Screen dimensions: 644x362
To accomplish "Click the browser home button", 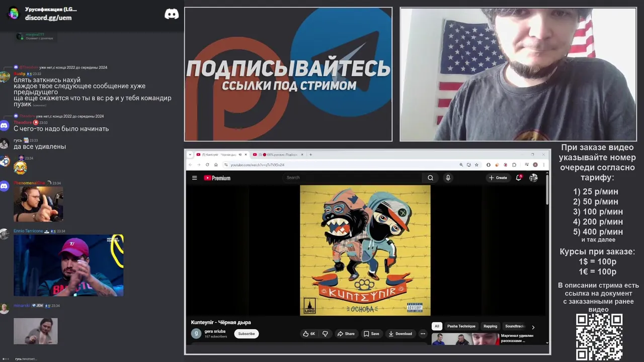I will coord(216,164).
